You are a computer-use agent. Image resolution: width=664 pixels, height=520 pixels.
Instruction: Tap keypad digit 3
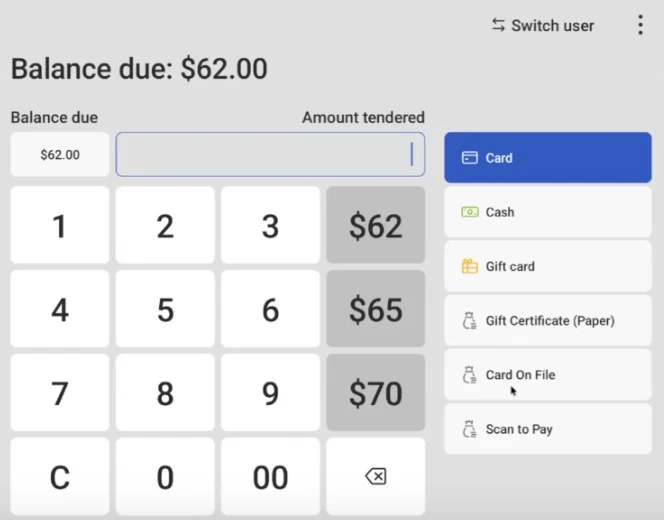coord(270,225)
